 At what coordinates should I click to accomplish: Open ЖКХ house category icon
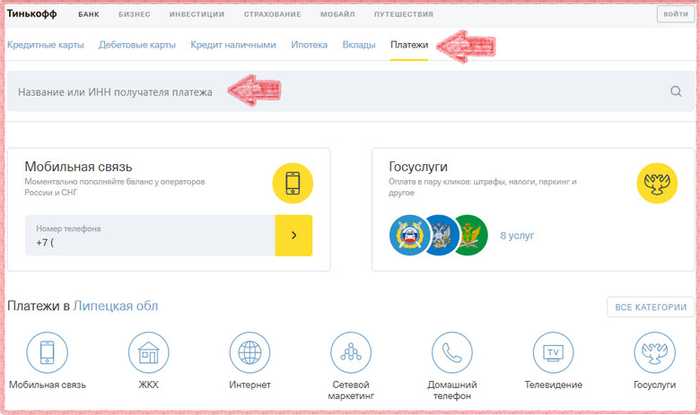click(x=149, y=352)
